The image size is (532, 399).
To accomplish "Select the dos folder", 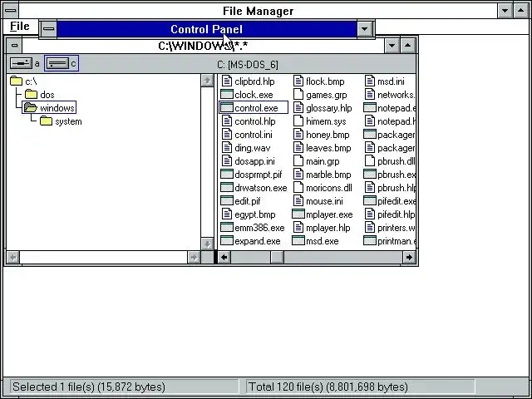I will pyautogui.click(x=40, y=95).
